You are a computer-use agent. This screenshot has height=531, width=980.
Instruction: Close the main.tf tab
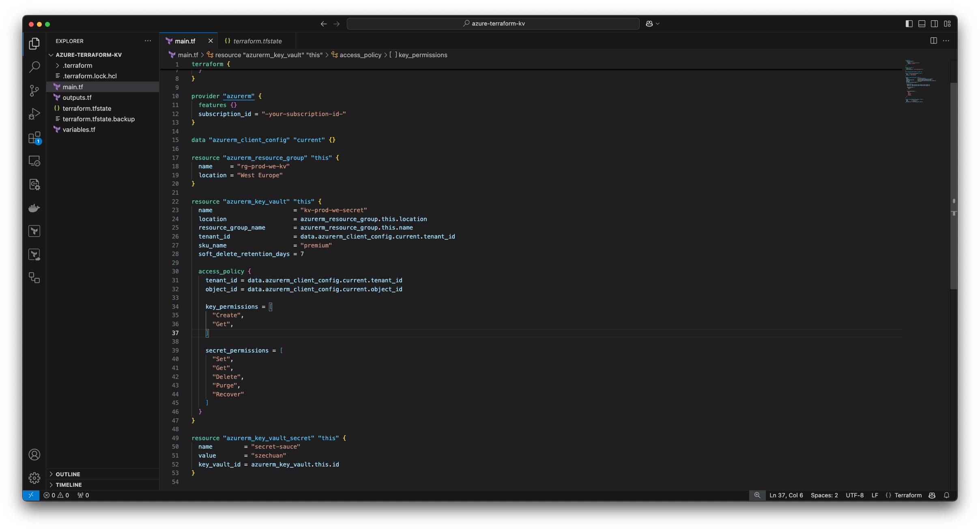click(x=211, y=41)
